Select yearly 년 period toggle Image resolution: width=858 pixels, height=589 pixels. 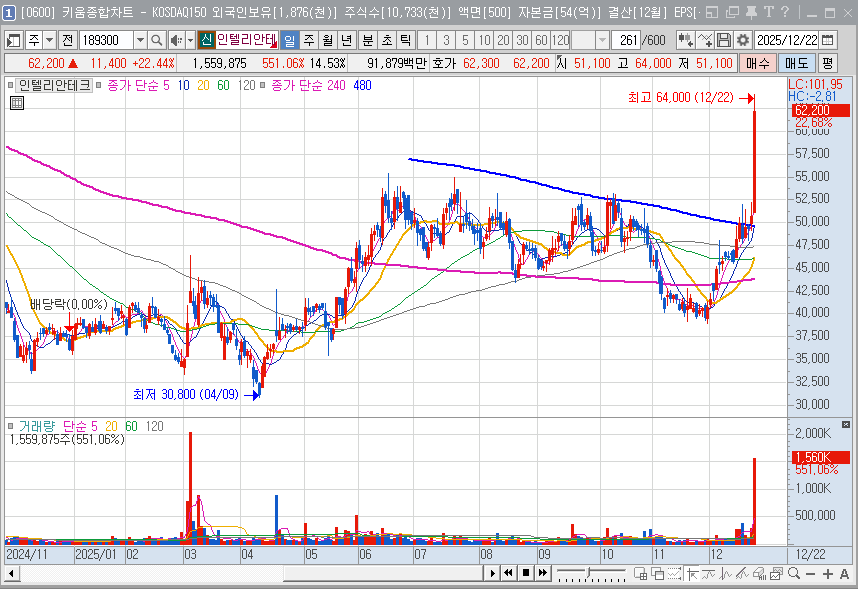pos(346,40)
